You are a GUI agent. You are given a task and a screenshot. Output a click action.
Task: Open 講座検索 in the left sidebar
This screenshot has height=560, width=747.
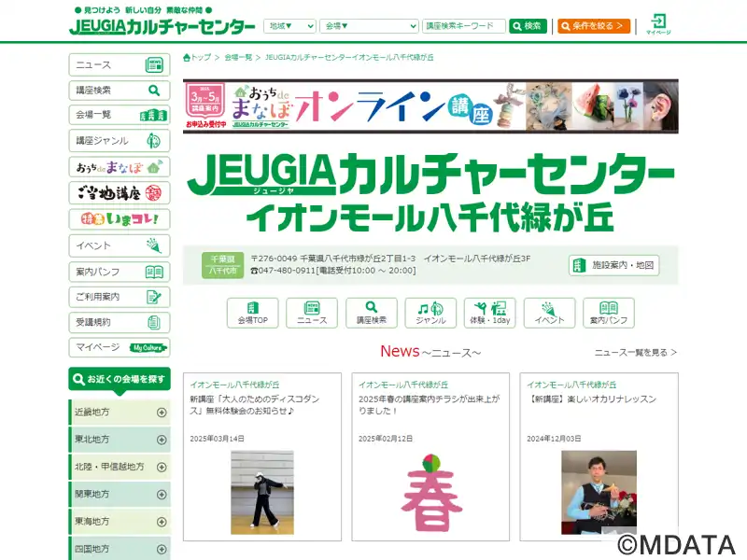click(120, 90)
